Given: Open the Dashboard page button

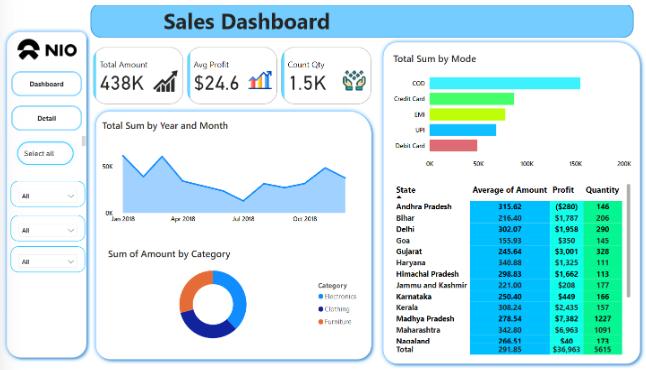Looking at the screenshot, I should 47,84.
